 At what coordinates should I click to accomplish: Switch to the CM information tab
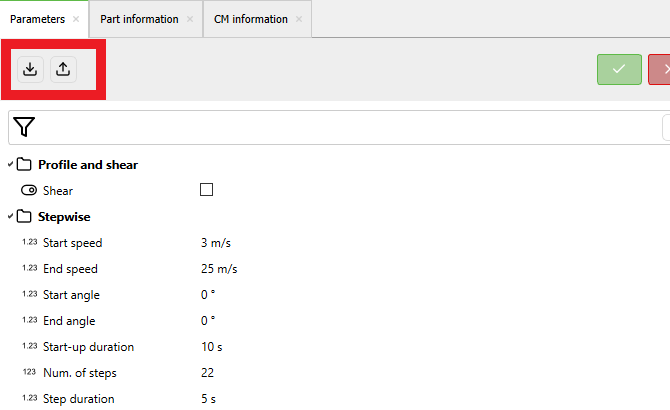pos(250,19)
